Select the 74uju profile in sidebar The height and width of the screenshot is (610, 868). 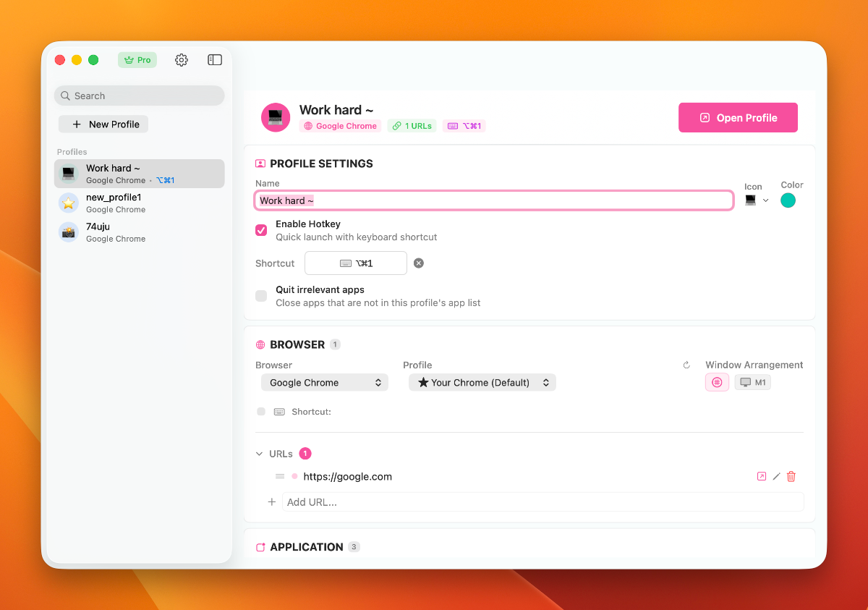pyautogui.click(x=139, y=232)
